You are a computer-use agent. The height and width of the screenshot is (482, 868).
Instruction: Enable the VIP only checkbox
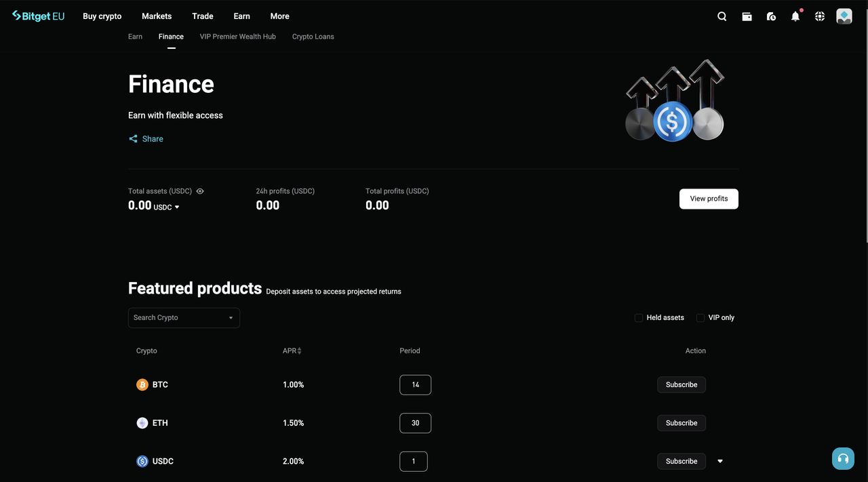701,318
